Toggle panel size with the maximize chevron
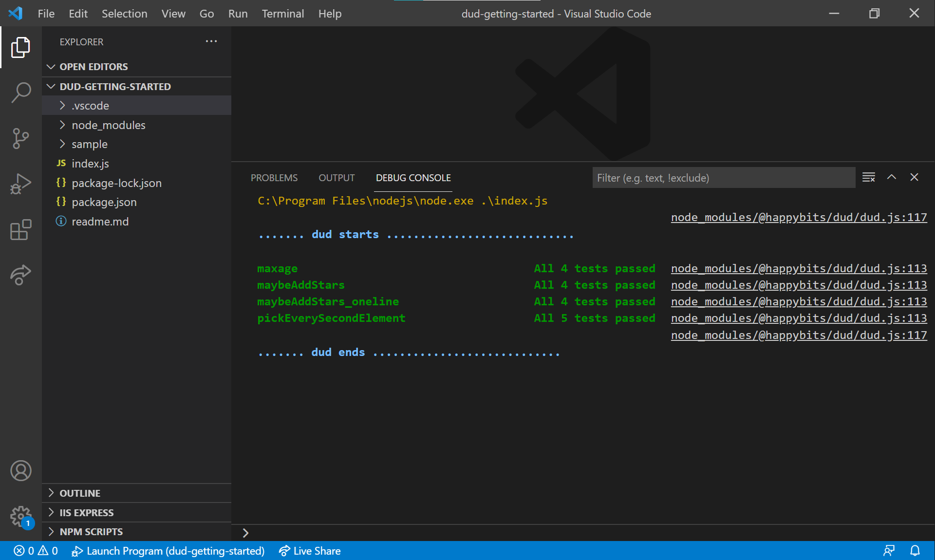 pos(891,177)
